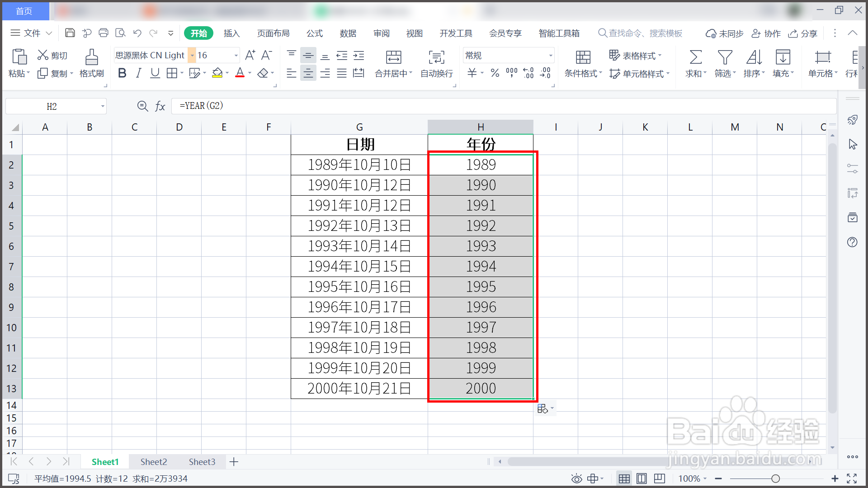Click the Print icon
Viewport: 868px width, 488px height.
pos(104,33)
